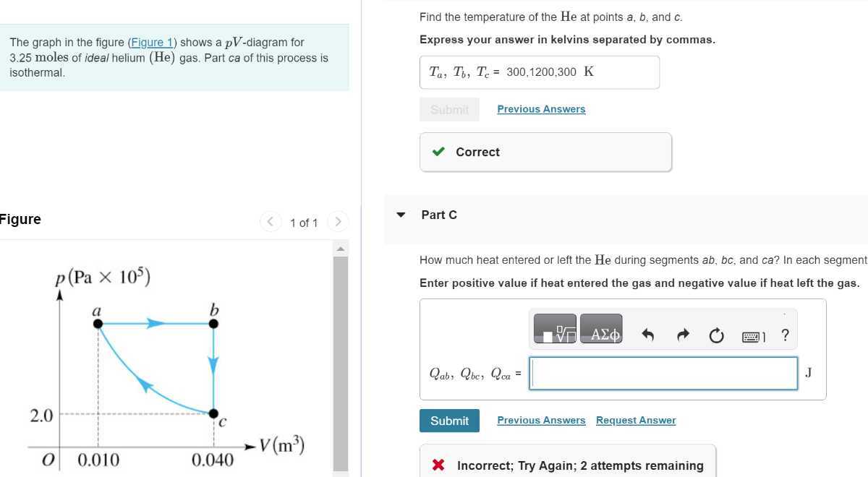
Task: Click the figure panel scrollbar
Action: click(340, 325)
